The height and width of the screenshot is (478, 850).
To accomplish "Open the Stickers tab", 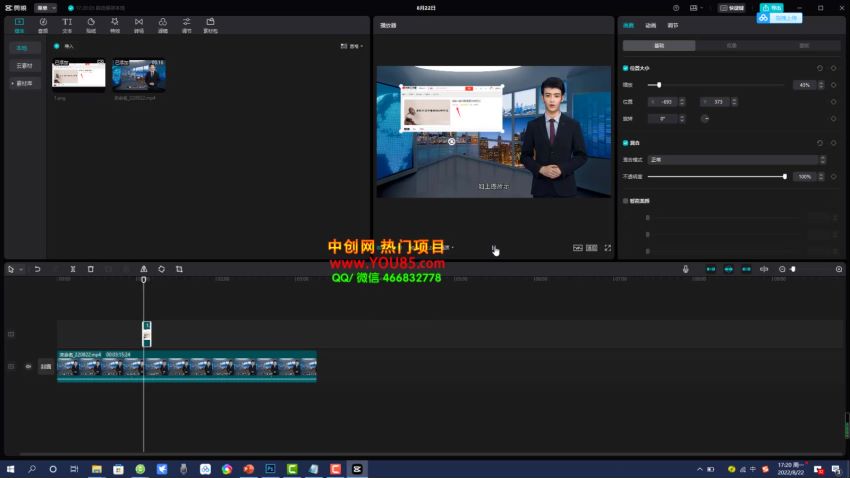I will click(x=91, y=25).
